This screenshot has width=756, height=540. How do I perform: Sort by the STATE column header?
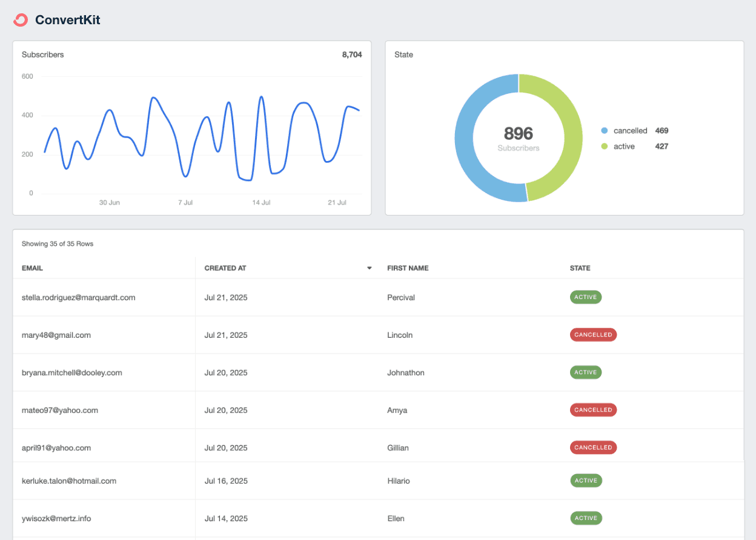[580, 268]
